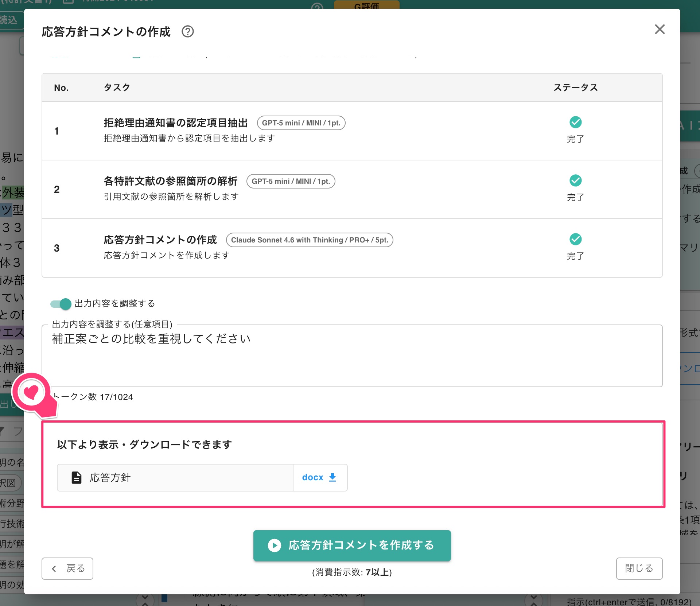Image resolution: width=700 pixels, height=606 pixels.
Task: Click the No. column header
Action: point(61,88)
